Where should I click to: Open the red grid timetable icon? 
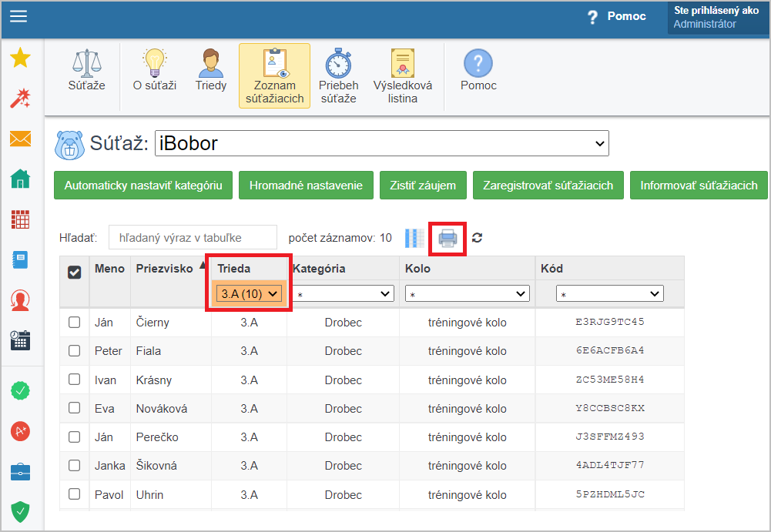pos(20,219)
